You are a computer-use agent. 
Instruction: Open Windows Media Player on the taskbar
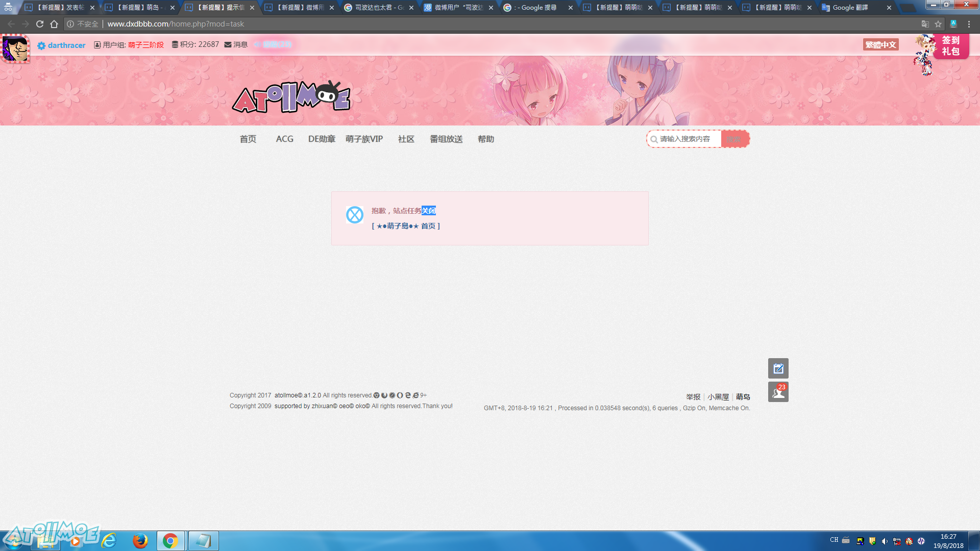click(x=76, y=541)
